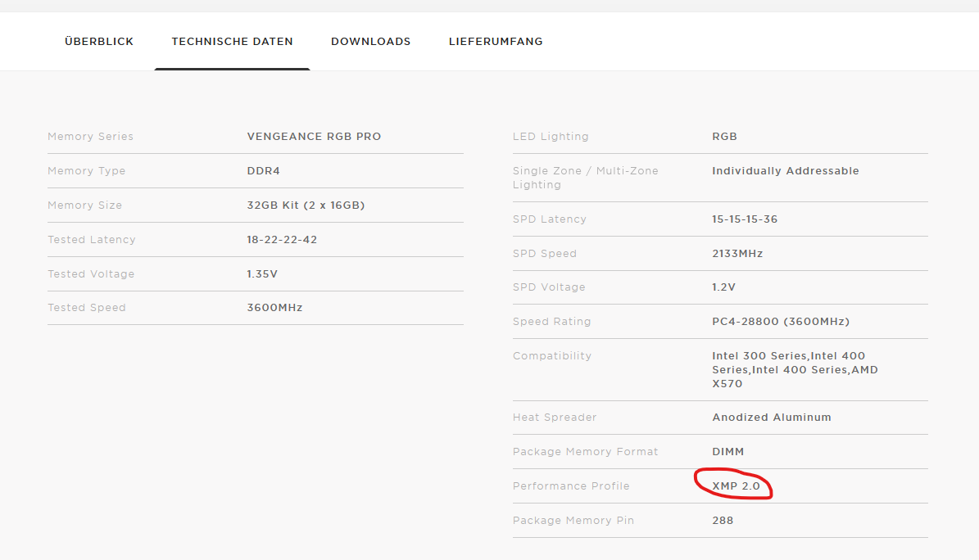This screenshot has height=560, width=979.
Task: Click the LED Lighting label
Action: (x=551, y=136)
